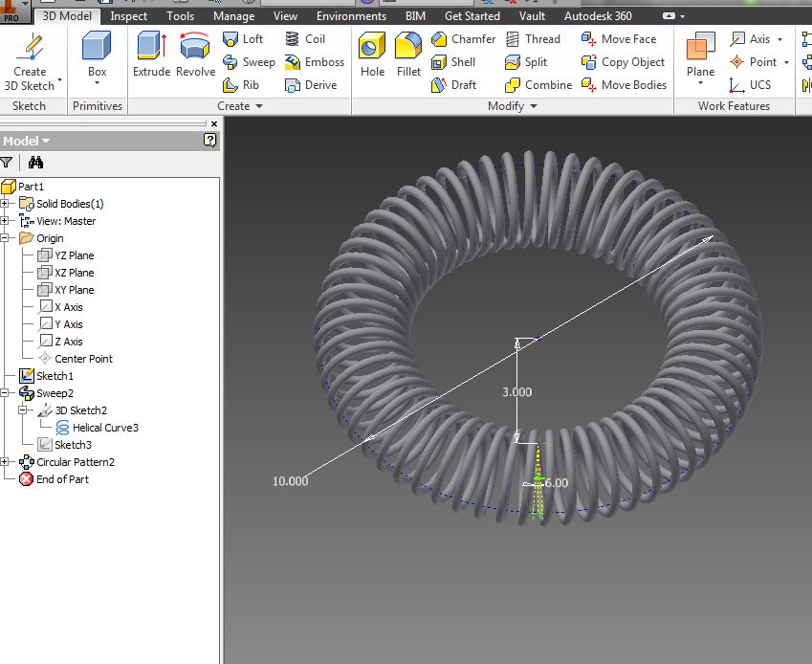Expand the Circular Pattern2 node
This screenshot has height=664, width=812.
4,461
